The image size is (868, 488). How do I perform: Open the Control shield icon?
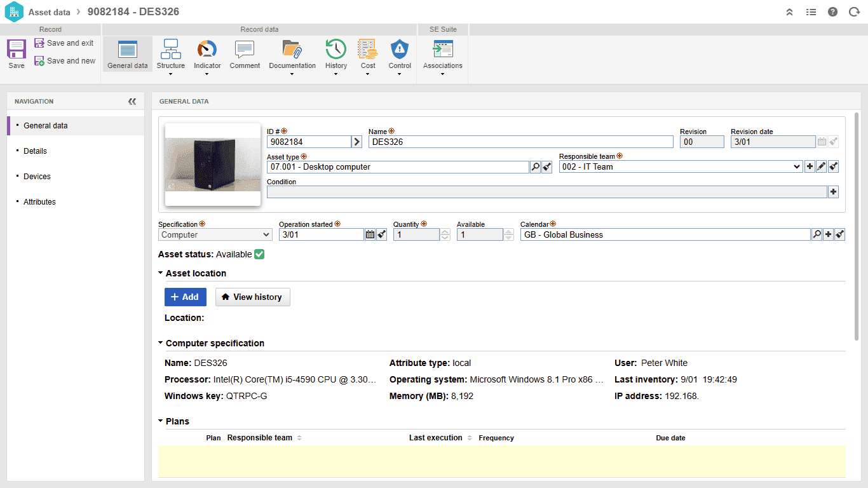click(400, 49)
